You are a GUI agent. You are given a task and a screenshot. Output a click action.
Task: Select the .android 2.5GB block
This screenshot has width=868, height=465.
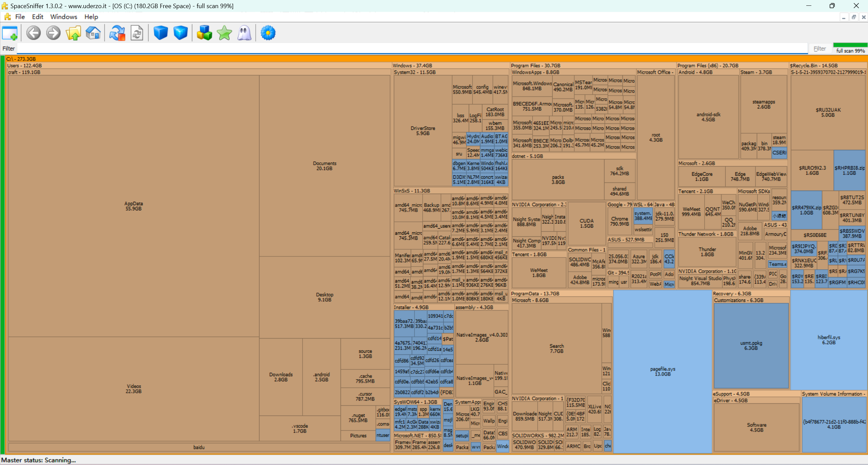tap(321, 377)
